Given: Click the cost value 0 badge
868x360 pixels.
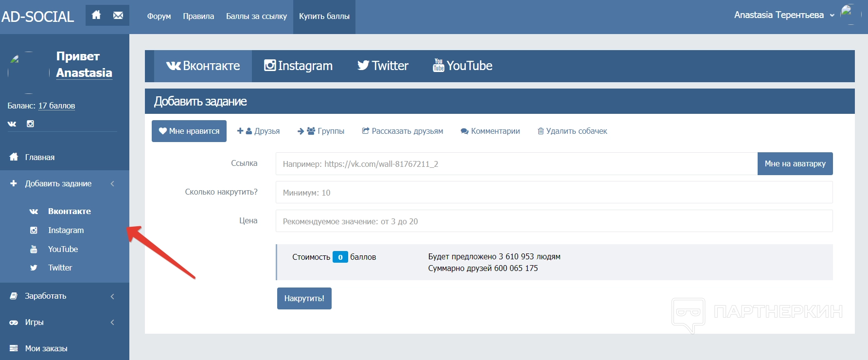Looking at the screenshot, I should [x=340, y=257].
